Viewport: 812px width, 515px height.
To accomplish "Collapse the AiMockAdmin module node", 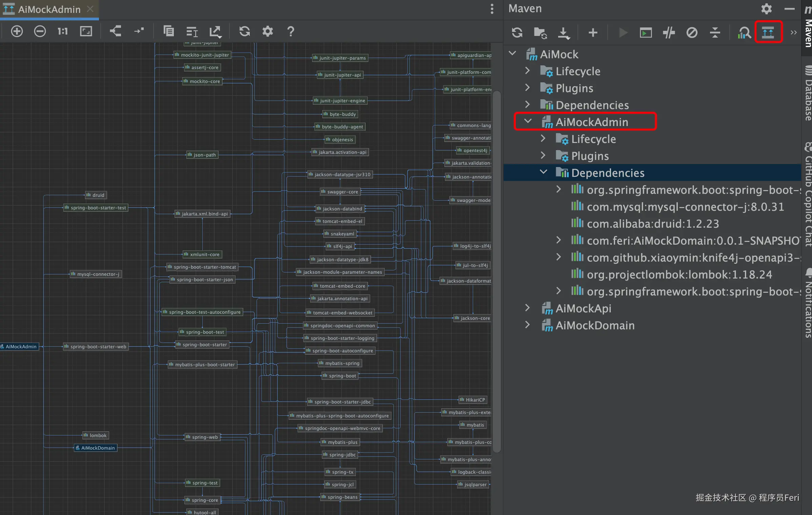I will pos(528,121).
